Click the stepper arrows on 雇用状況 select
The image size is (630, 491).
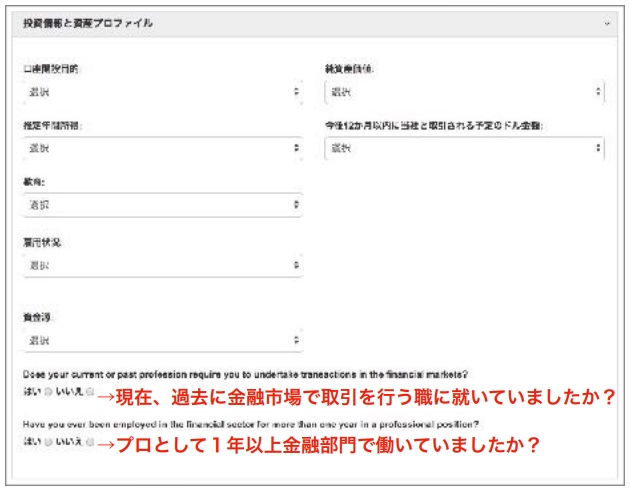pos(296,265)
